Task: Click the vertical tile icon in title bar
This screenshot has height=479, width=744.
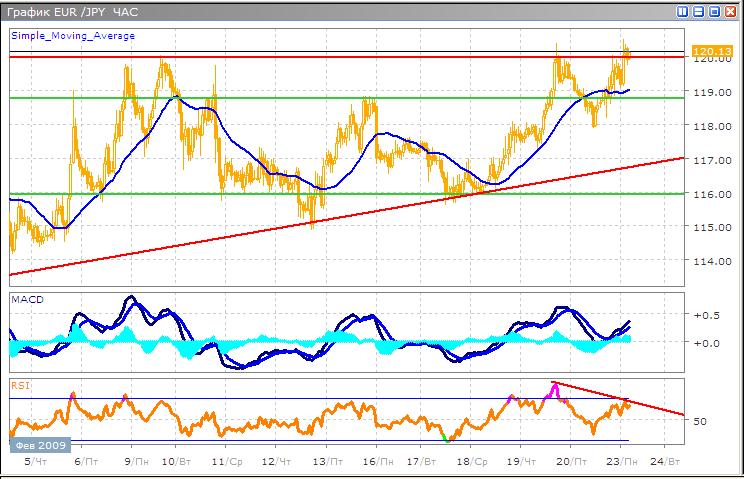Action: [x=683, y=12]
